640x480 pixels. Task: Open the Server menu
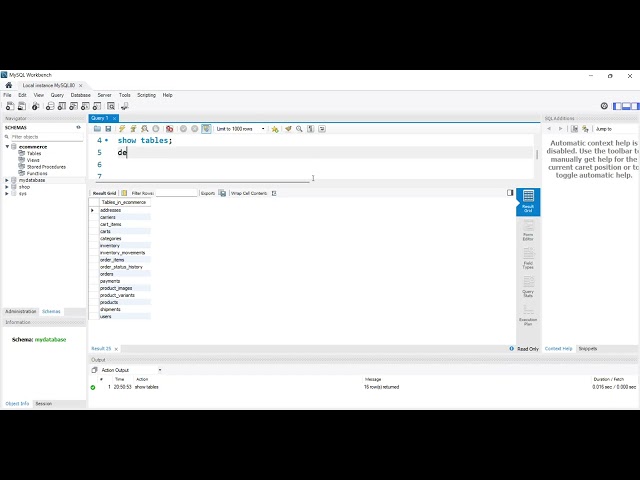[104, 95]
